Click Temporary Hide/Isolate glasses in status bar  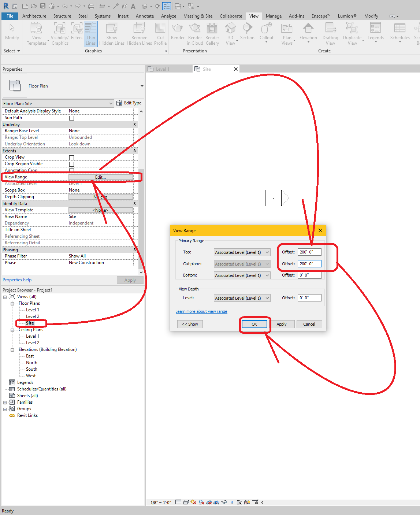point(224,502)
